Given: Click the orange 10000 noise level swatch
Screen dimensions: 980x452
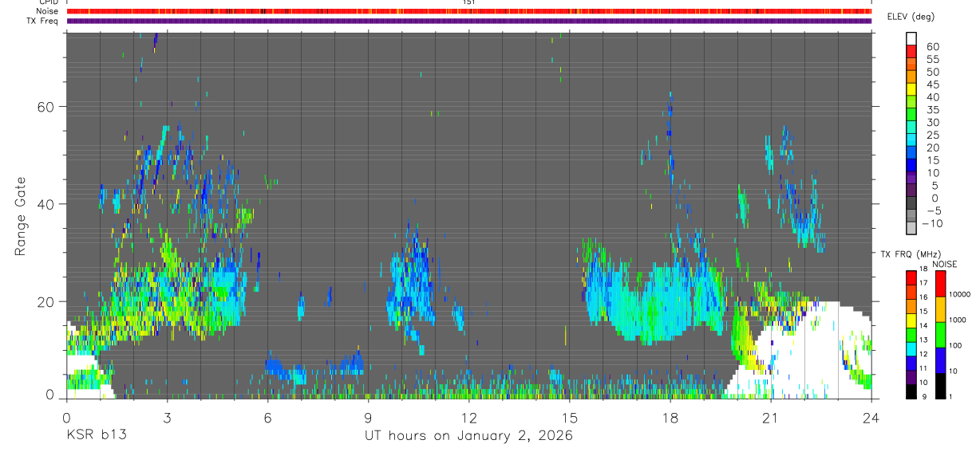Looking at the screenshot, I should pyautogui.click(x=940, y=309).
